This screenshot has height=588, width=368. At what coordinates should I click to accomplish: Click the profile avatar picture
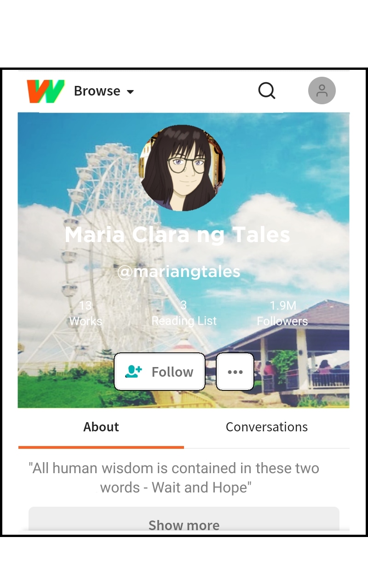pos(183,168)
